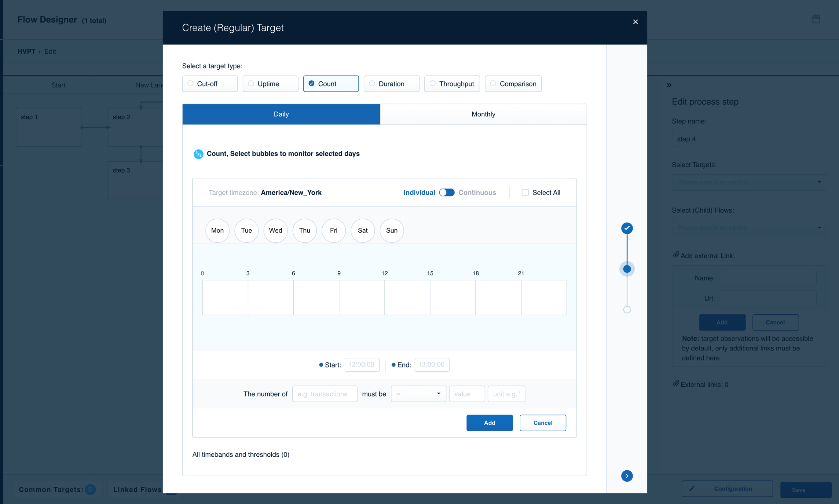Check the Select All checkbox
The height and width of the screenshot is (504, 839).
(525, 192)
